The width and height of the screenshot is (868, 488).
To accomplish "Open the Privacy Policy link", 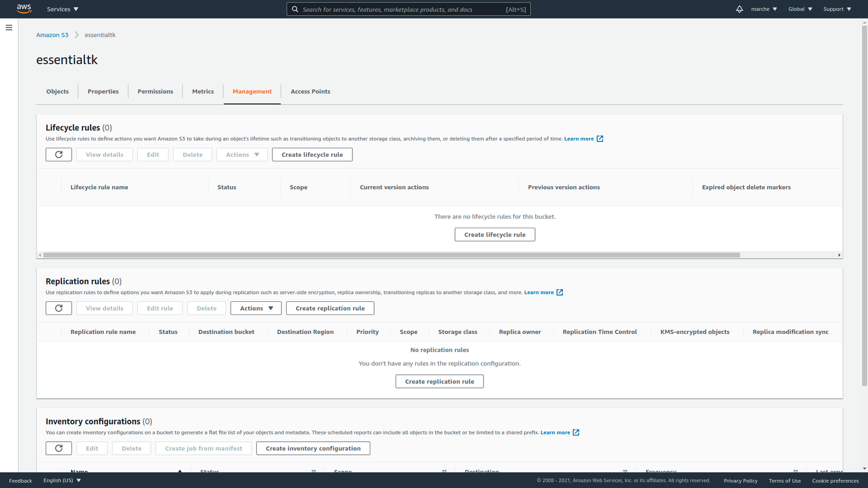I will (x=740, y=481).
